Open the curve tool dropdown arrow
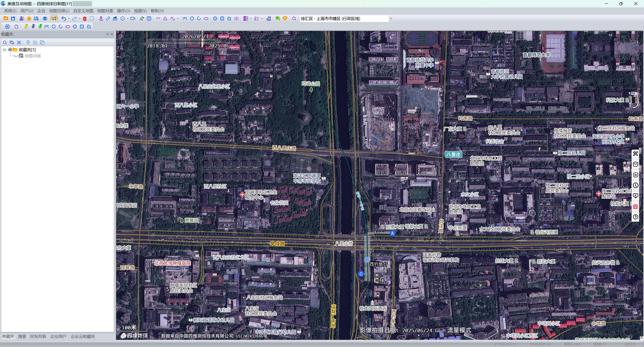 pos(177,19)
